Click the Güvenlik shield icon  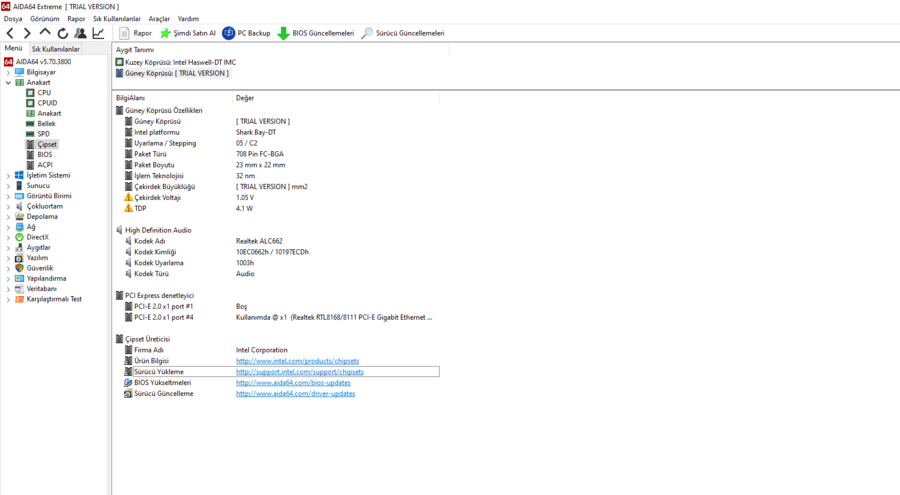(x=19, y=268)
